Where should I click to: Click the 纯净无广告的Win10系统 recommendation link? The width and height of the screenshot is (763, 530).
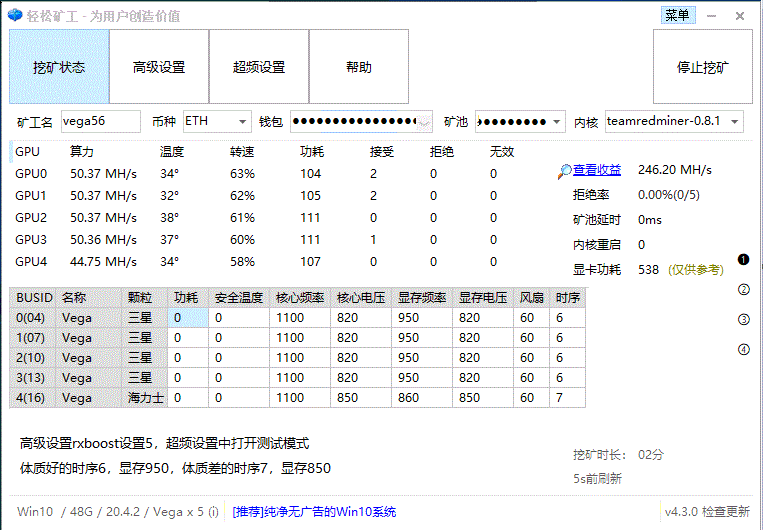click(314, 512)
